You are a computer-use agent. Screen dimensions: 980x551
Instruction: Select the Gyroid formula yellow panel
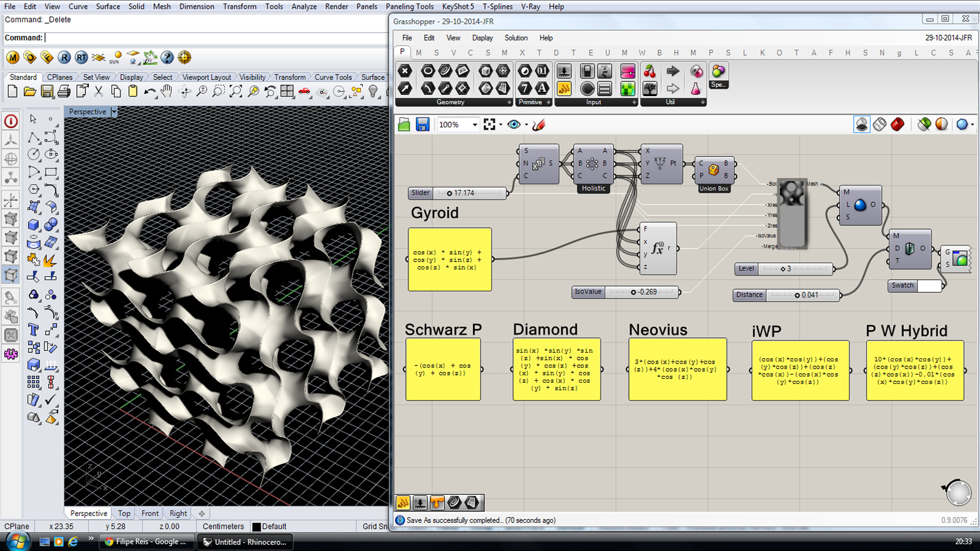pos(450,260)
